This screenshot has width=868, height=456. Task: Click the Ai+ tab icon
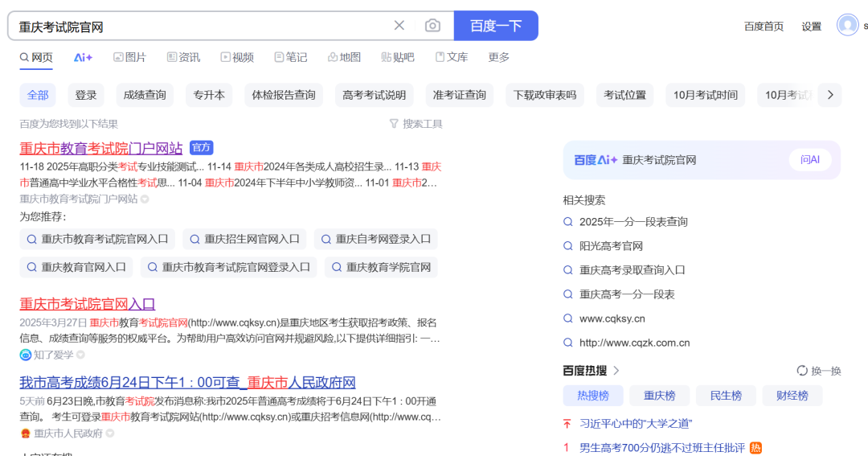(x=83, y=57)
